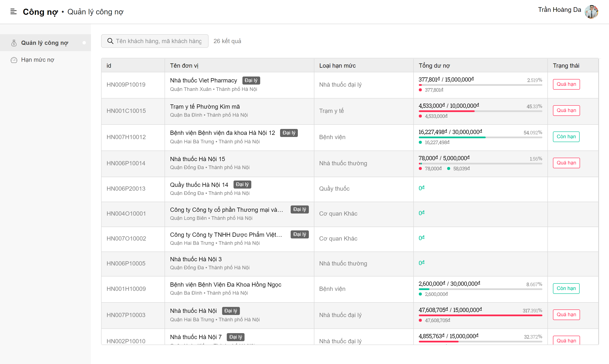
Task: Click Còn hạn status for Hà Nội 12 hospital
Action: (x=566, y=137)
